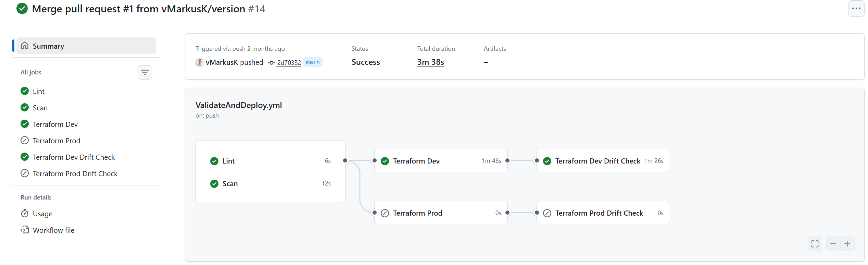Click the Artifacts label
Screen dimensions: 868x265
(x=495, y=49)
